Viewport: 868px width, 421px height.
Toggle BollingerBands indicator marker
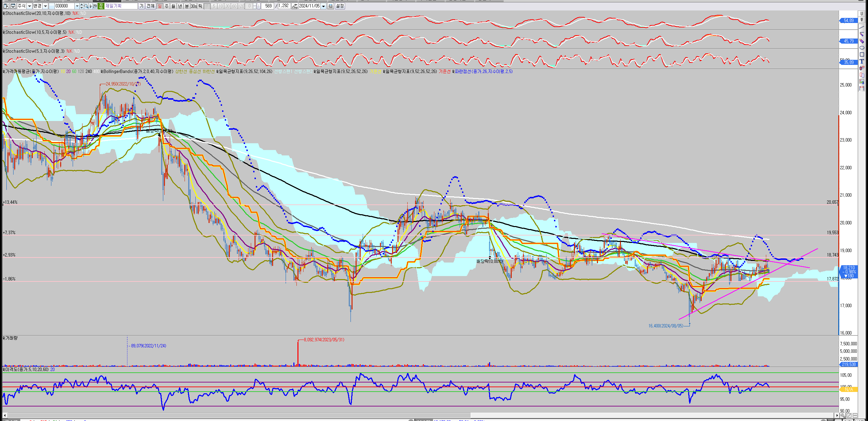point(102,71)
